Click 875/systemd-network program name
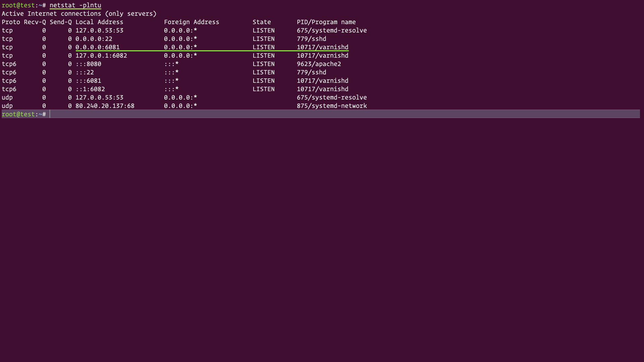The height and width of the screenshot is (362, 644). [x=332, y=106]
